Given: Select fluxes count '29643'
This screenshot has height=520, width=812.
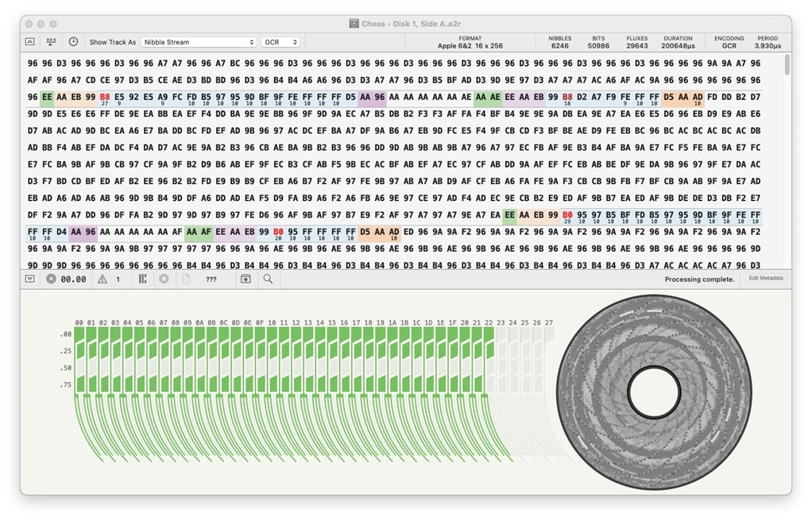Looking at the screenshot, I should 637,46.
